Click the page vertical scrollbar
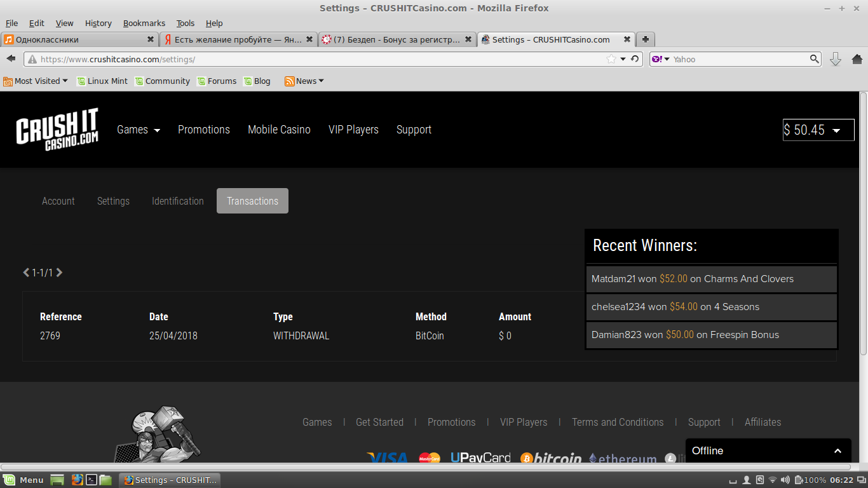 pos(863,222)
